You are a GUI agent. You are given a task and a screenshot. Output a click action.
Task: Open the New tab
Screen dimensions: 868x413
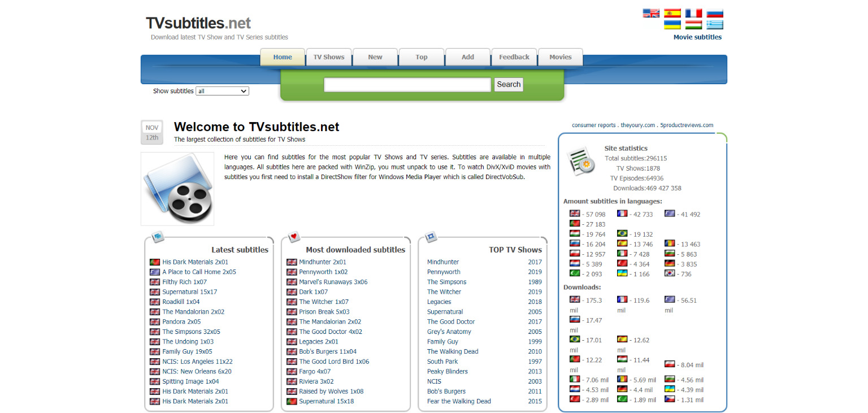click(375, 57)
